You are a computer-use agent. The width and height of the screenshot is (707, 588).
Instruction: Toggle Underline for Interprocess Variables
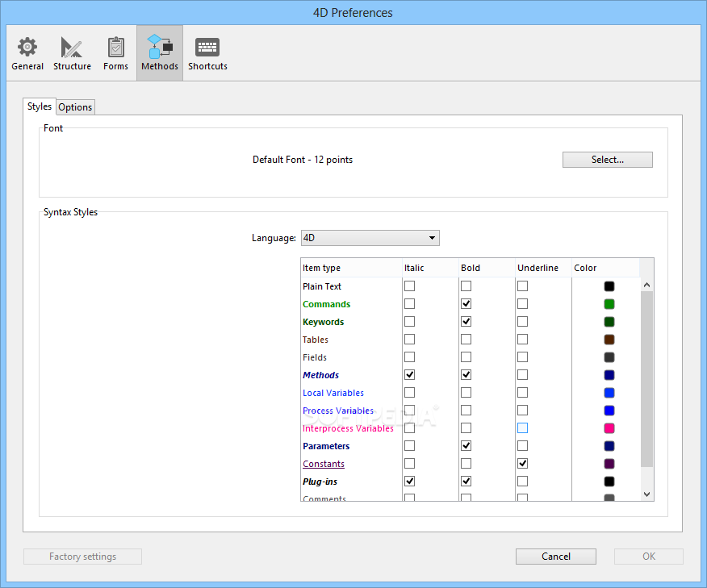coord(523,428)
